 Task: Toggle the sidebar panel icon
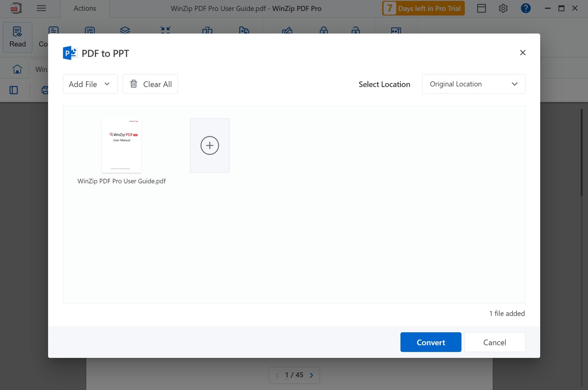[14, 90]
